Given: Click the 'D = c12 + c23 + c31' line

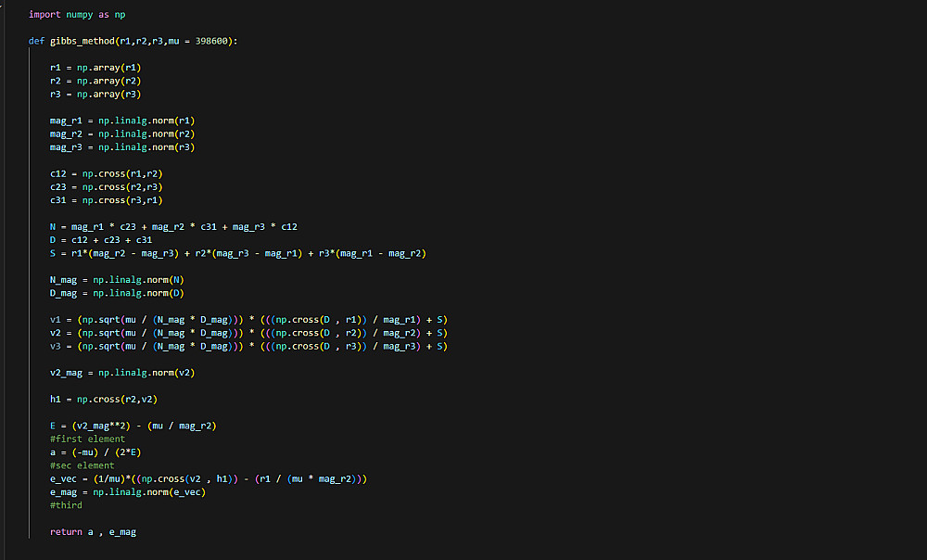Looking at the screenshot, I should tap(100, 240).
